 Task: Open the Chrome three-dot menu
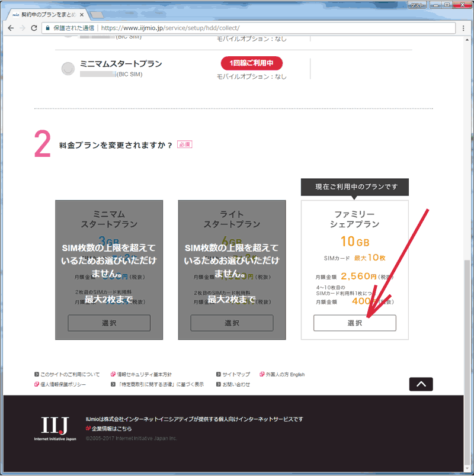(x=463, y=28)
